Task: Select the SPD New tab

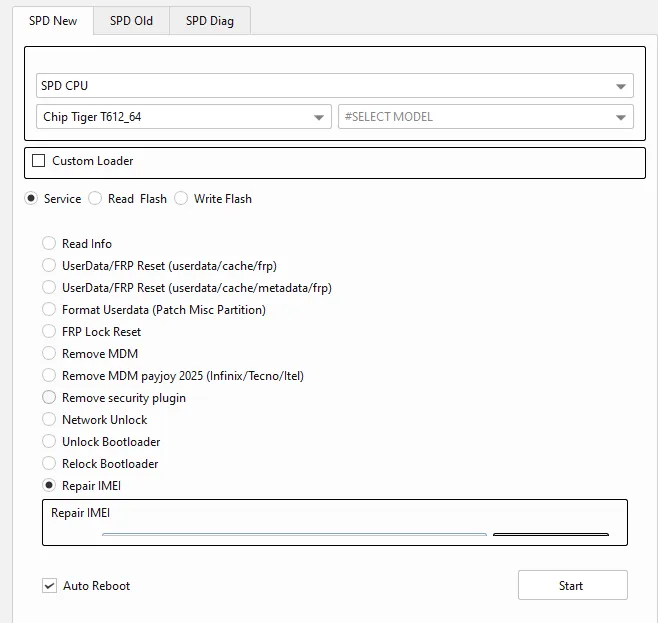Action: tap(53, 21)
